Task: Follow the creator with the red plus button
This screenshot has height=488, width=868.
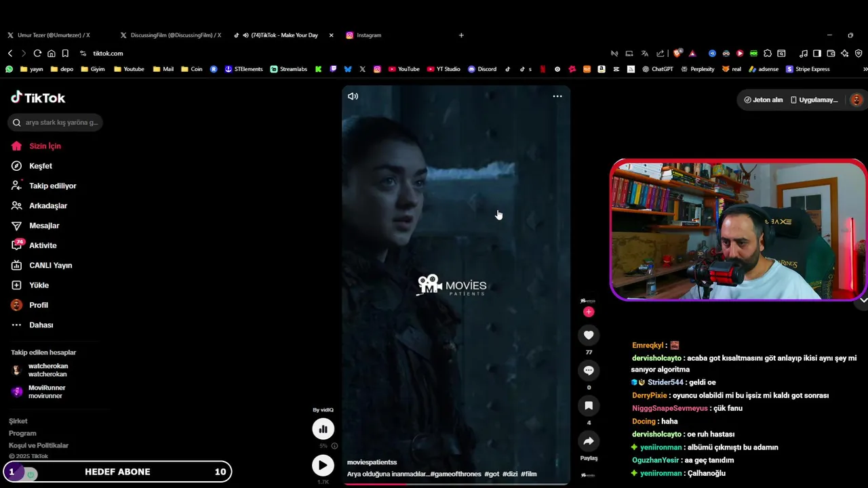Action: click(x=589, y=312)
